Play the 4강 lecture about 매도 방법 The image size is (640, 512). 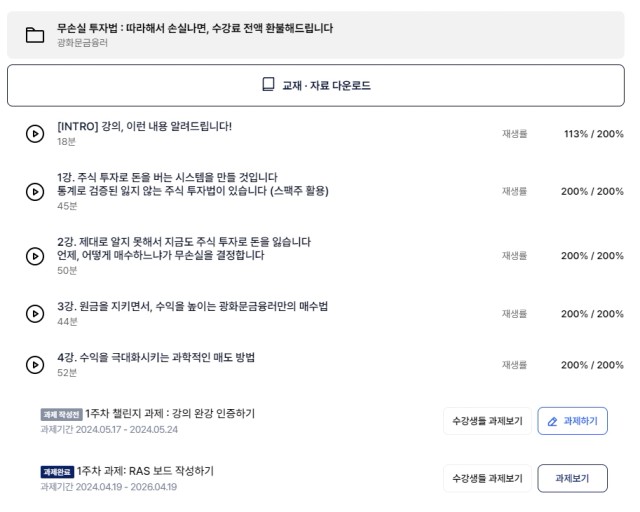tap(35, 365)
